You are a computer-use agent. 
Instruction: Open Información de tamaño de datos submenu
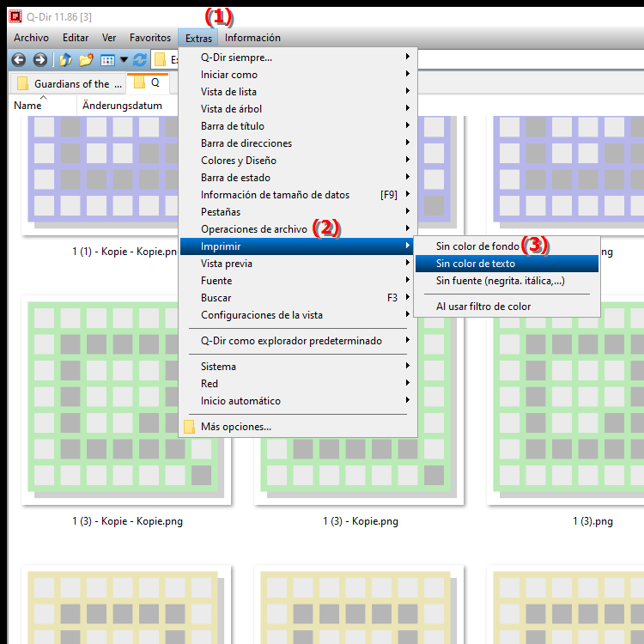click(299, 195)
